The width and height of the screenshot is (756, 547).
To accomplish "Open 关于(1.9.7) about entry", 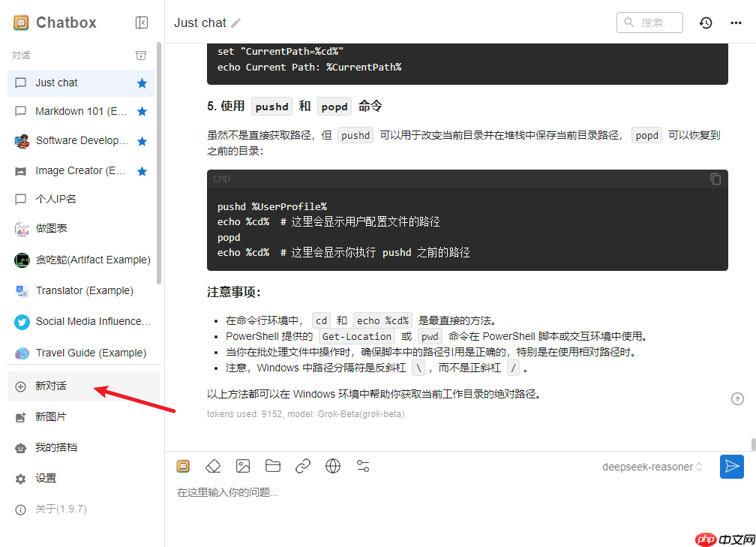I will pyautogui.click(x=52, y=509).
